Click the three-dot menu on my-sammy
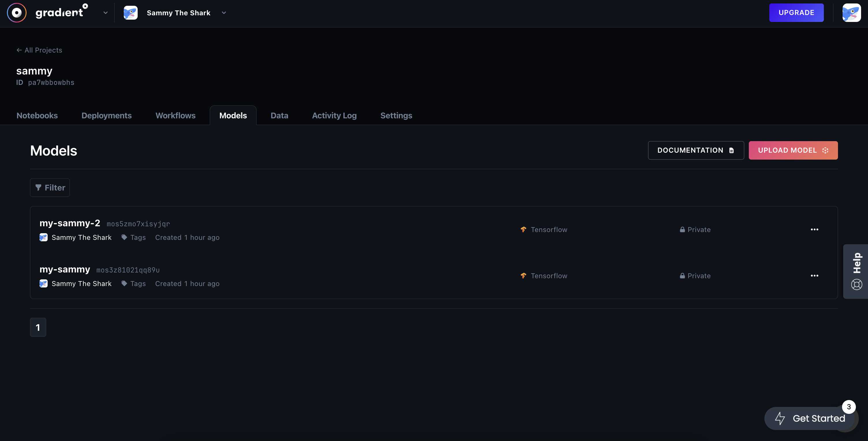This screenshot has height=441, width=868. [x=814, y=276]
